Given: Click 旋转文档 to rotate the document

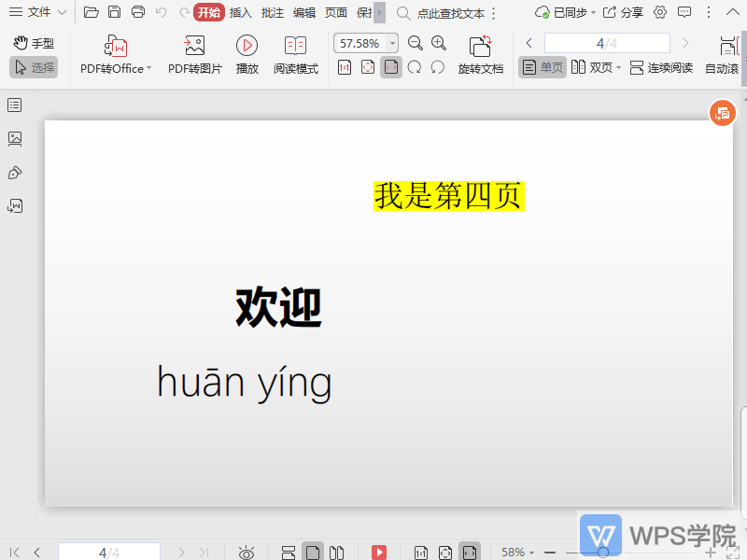Looking at the screenshot, I should click(481, 51).
